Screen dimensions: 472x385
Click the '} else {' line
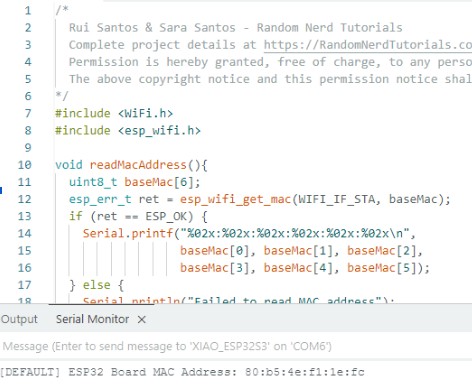pyautogui.click(x=96, y=285)
